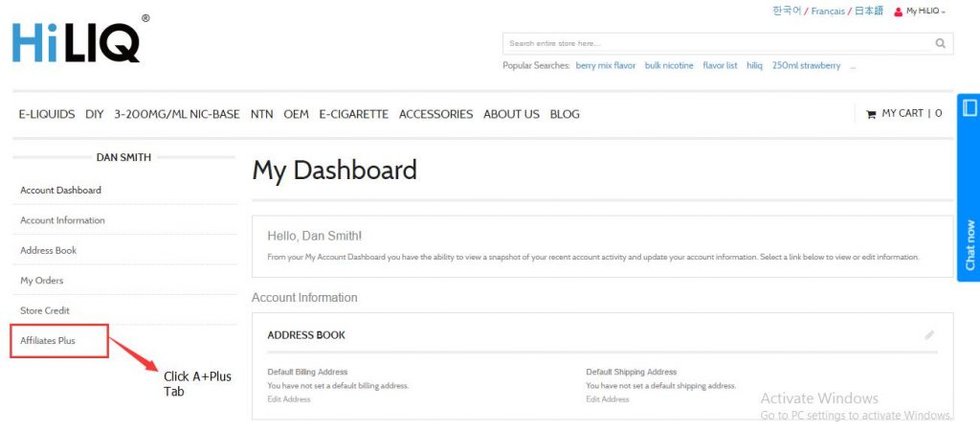Search popular term 250ml strawberry
The height and width of the screenshot is (432, 980).
(806, 66)
